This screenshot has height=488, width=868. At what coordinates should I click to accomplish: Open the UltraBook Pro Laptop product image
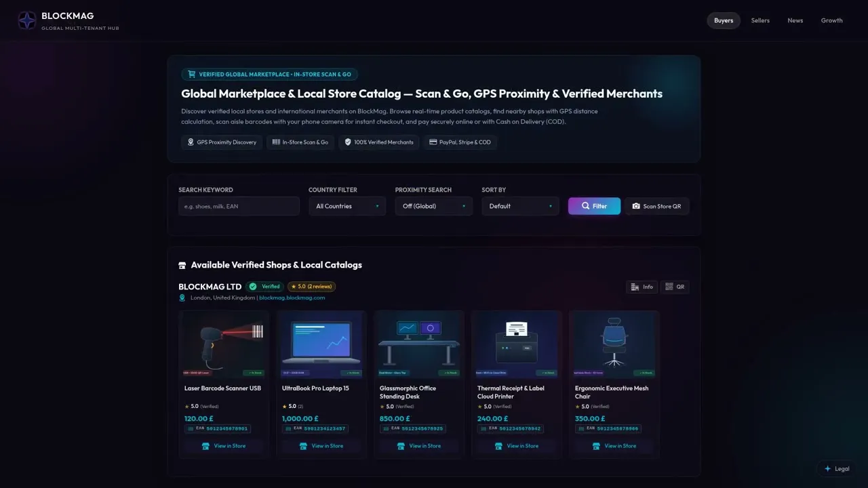[321, 344]
